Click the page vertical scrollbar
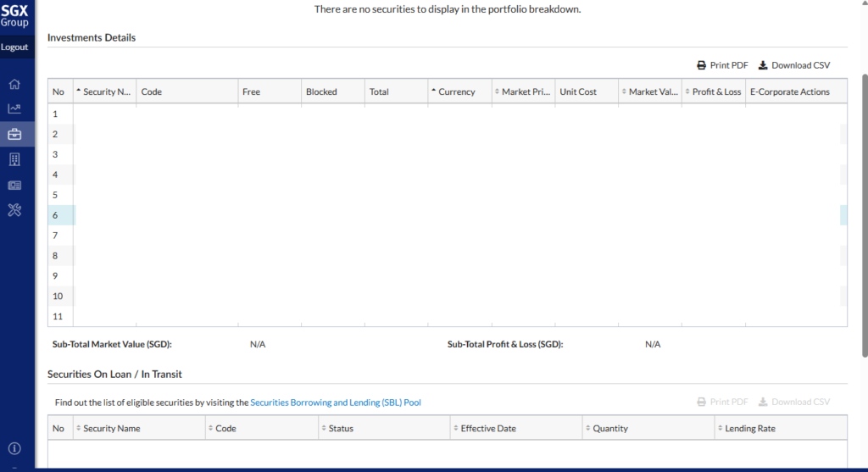 click(865, 216)
